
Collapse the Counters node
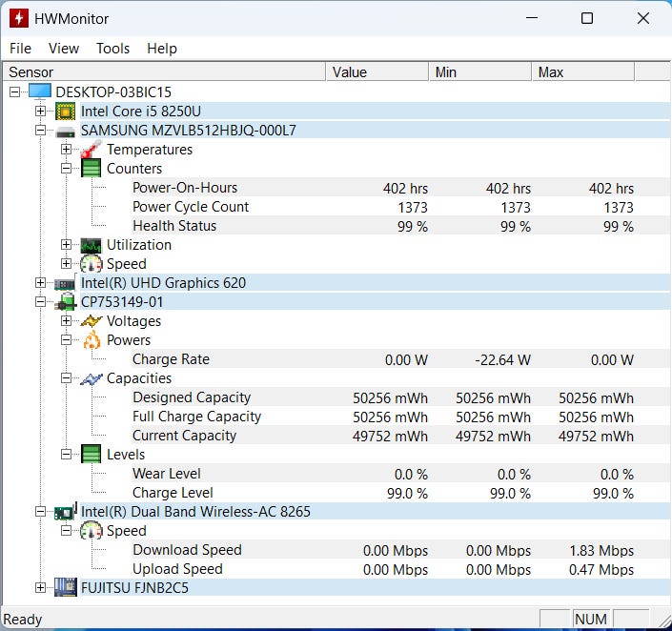pos(66,168)
